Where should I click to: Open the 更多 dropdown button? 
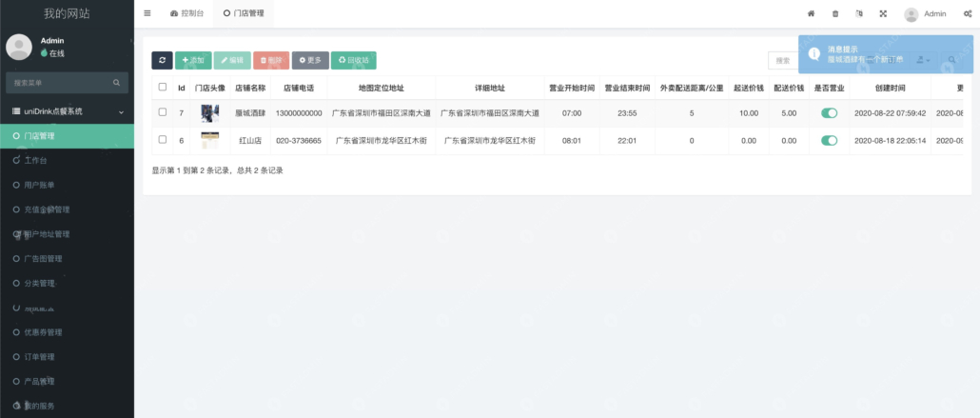[x=310, y=60]
